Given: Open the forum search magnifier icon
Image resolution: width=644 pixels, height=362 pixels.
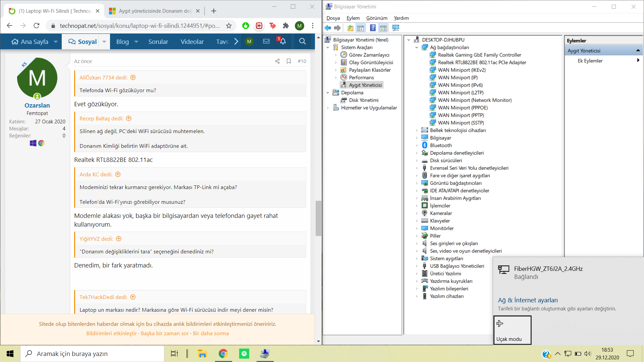Looking at the screenshot, I should (302, 41).
